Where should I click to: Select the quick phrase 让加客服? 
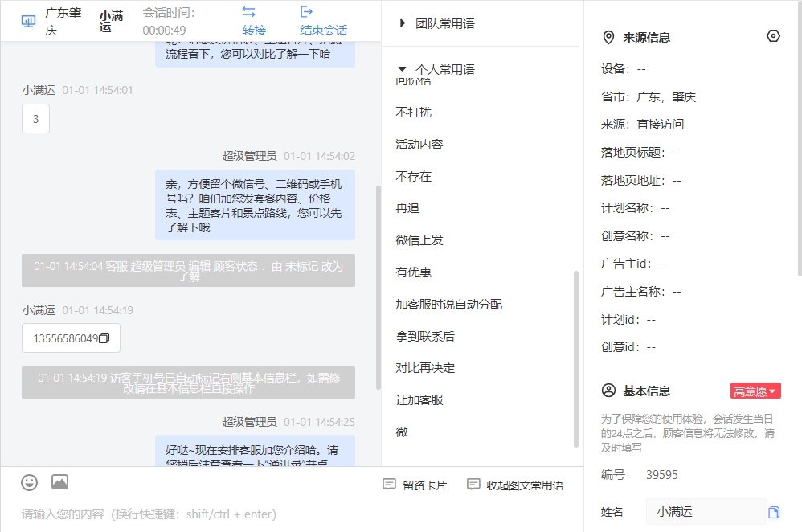coord(419,400)
